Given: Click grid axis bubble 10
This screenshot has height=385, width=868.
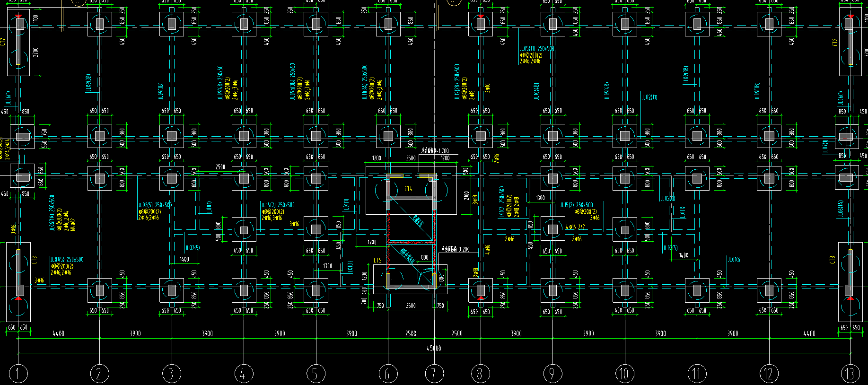Looking at the screenshot, I should 624,374.
